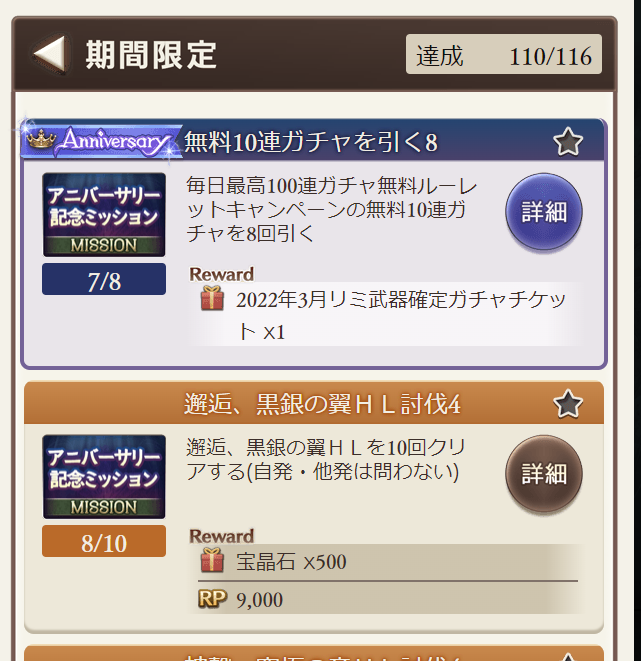Select the 邂逅、黒銀の翼ＨＬ討伐4 header bar
The width and height of the screenshot is (641, 661).
coord(314,403)
